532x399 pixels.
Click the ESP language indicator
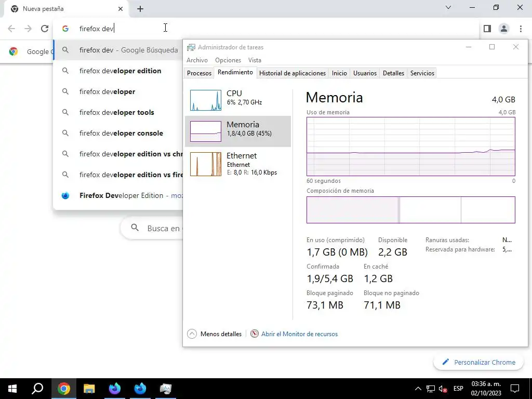point(458,389)
